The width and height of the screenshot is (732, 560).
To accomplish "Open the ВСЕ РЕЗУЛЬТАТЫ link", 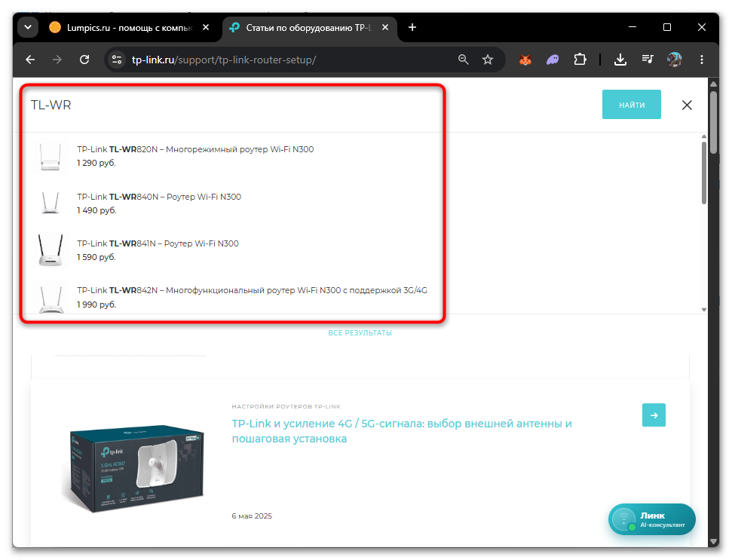I will (360, 332).
